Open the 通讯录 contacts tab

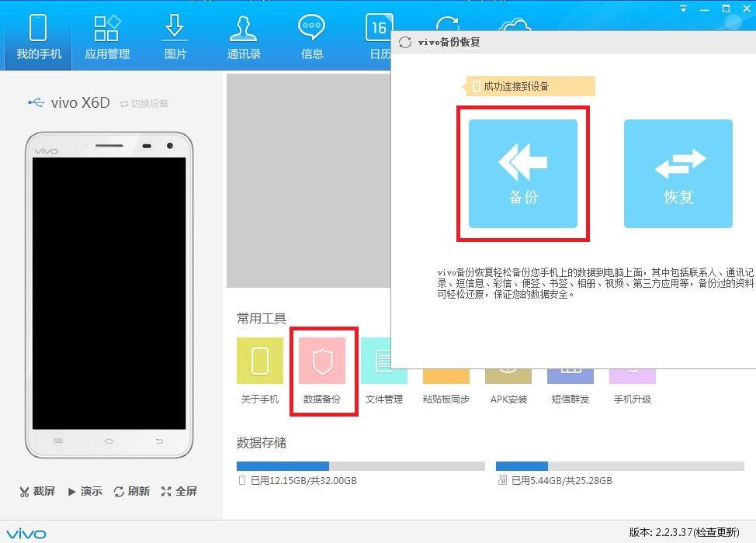tap(244, 36)
